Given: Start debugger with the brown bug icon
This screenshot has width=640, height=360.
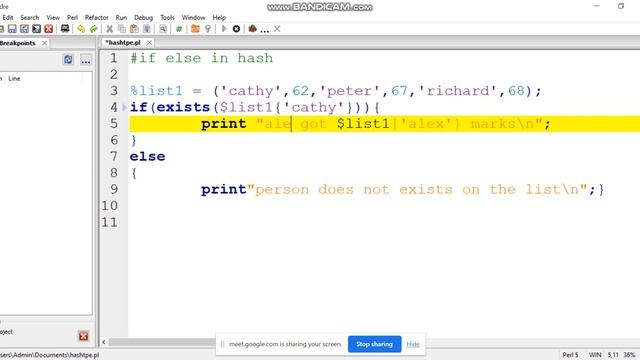Looking at the screenshot, I should (253, 29).
